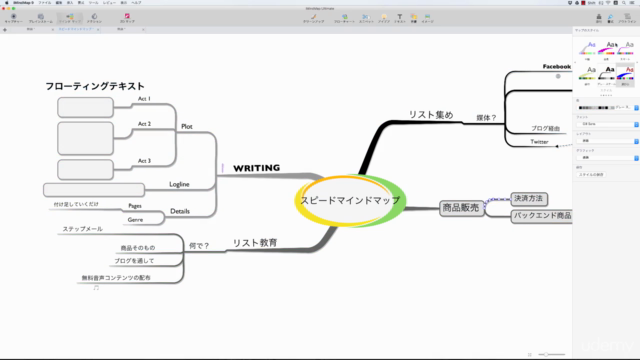The image size is (640, 360).
Task: Select the central スピードマインドマップ node
Action: pyautogui.click(x=350, y=200)
